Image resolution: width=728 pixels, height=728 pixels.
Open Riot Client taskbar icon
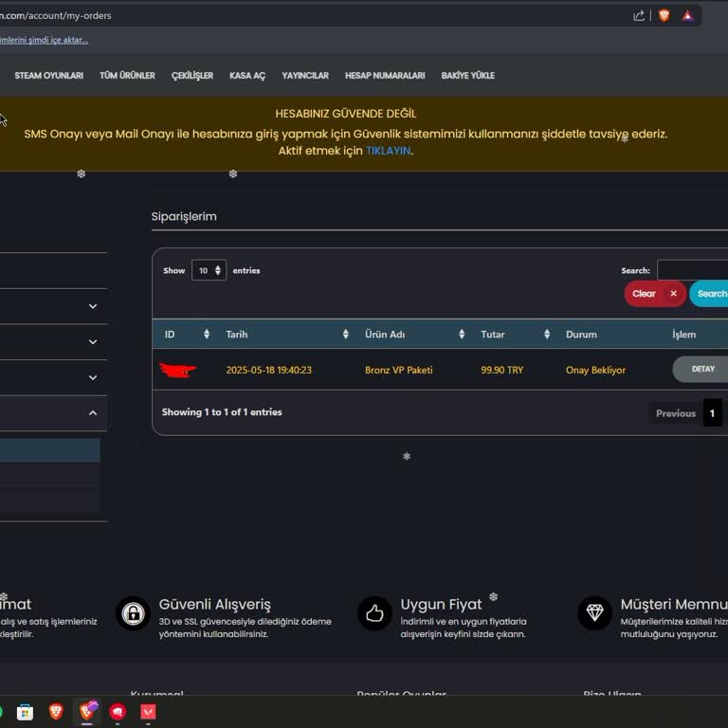coord(118,711)
